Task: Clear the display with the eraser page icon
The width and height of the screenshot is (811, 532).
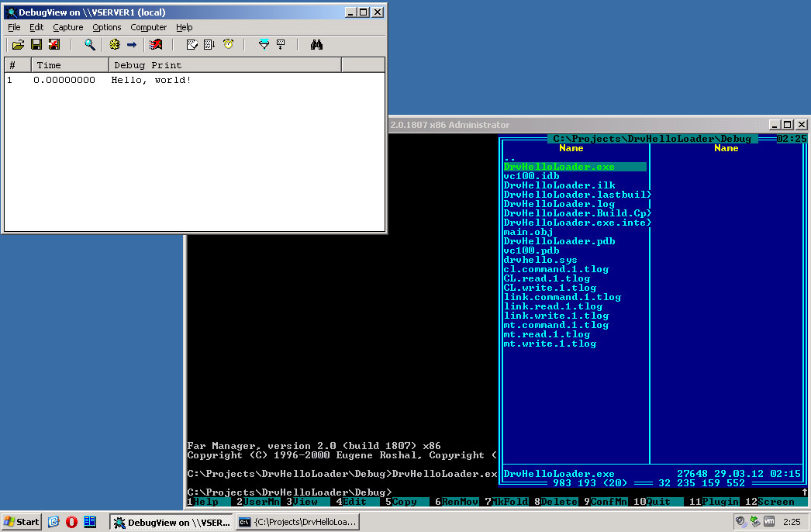Action: pyautogui.click(x=192, y=45)
